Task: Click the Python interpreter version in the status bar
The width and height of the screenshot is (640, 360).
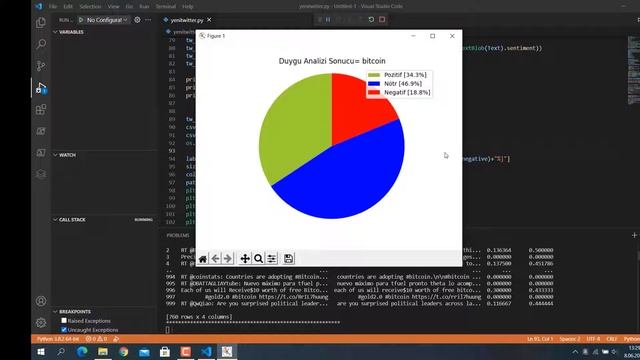Action: [58, 339]
